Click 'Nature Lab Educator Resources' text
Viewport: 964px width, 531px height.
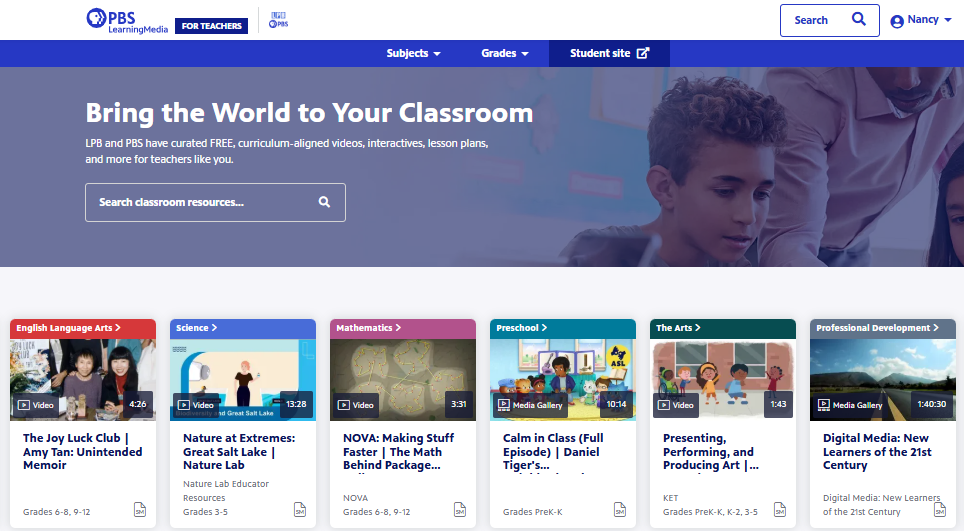pos(226,491)
